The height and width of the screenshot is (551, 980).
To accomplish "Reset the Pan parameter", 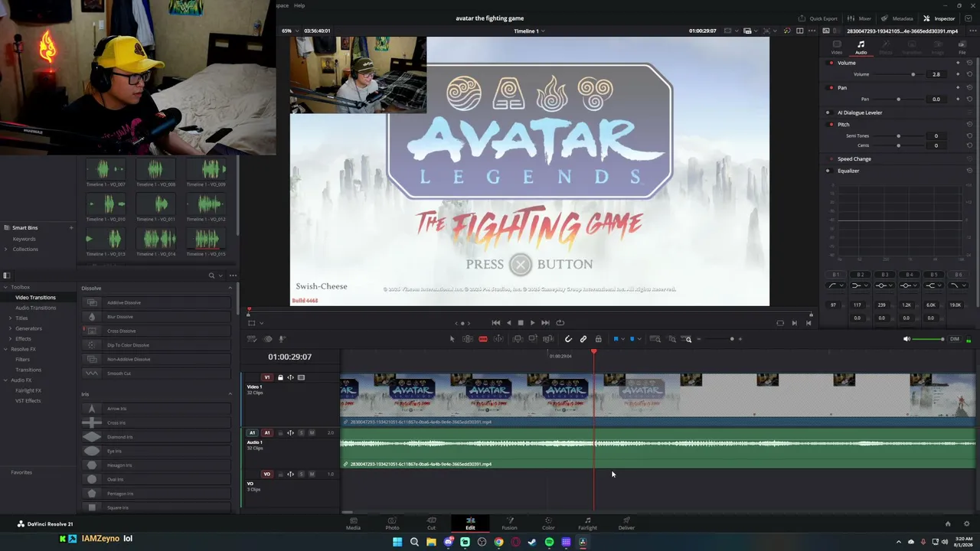I will click(x=969, y=99).
